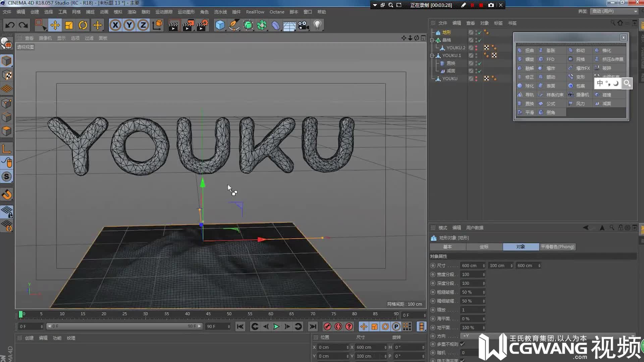Click the record active objects keyframe icon
644x362 pixels.
coord(327,326)
